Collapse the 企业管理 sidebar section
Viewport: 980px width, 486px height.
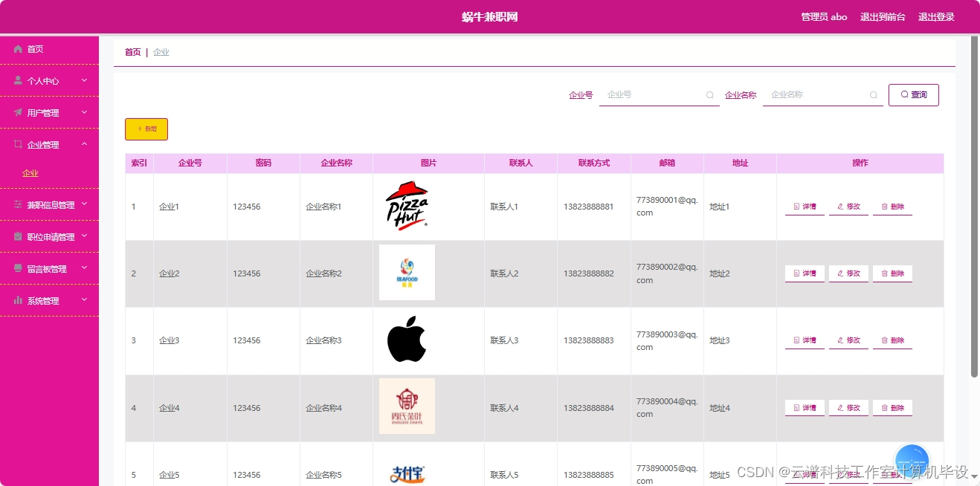click(x=84, y=144)
